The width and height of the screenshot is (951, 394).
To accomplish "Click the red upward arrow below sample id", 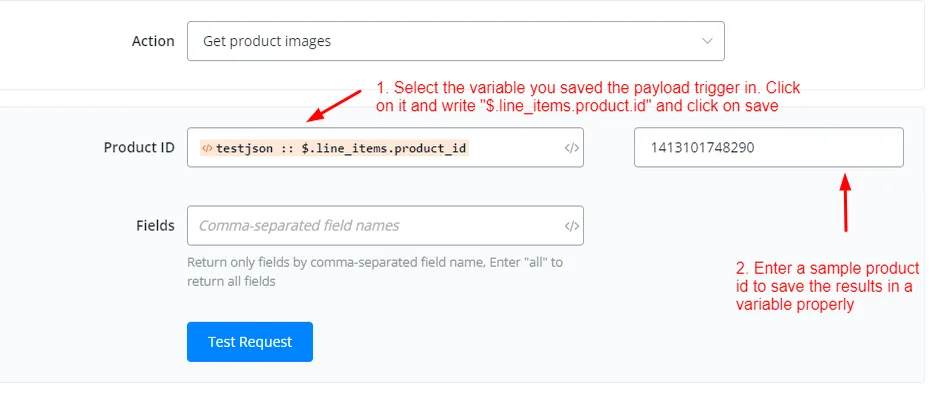I will coord(846,202).
